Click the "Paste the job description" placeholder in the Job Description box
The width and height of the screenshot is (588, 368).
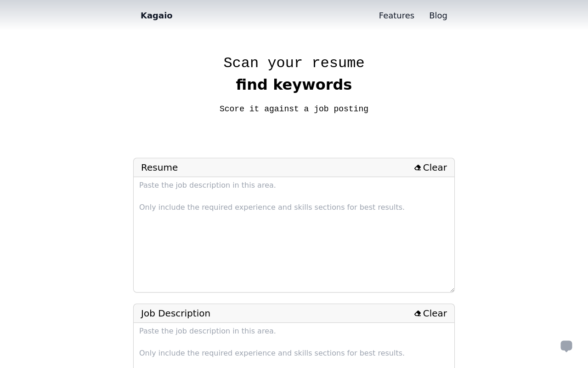[x=208, y=331]
